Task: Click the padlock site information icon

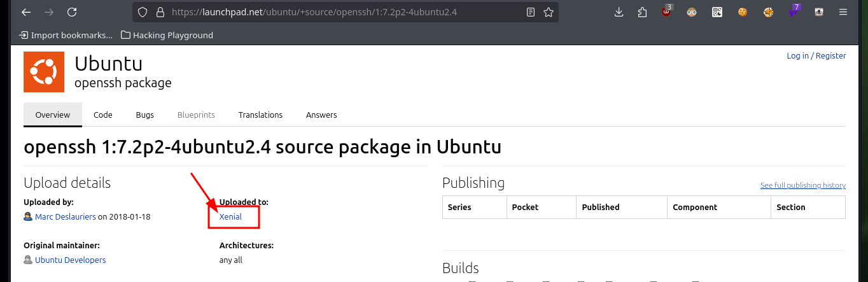Action: (160, 12)
